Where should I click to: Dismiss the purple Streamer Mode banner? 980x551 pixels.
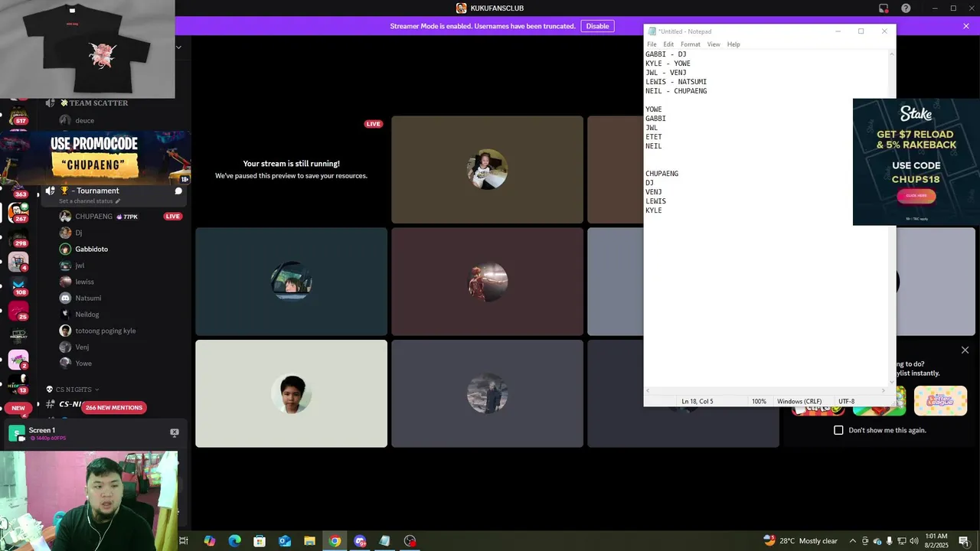click(966, 26)
